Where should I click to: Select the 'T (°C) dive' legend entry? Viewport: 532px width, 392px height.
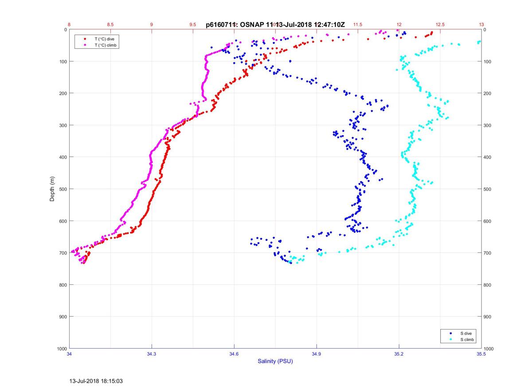click(x=105, y=39)
